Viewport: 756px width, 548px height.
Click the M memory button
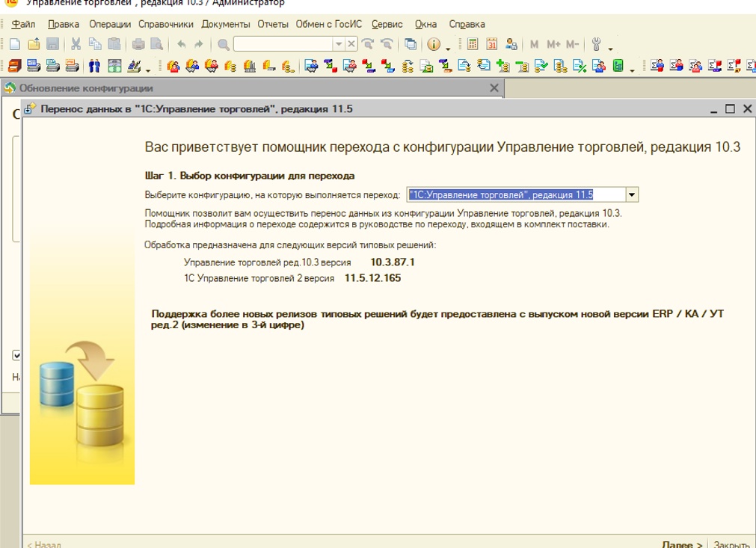[534, 44]
